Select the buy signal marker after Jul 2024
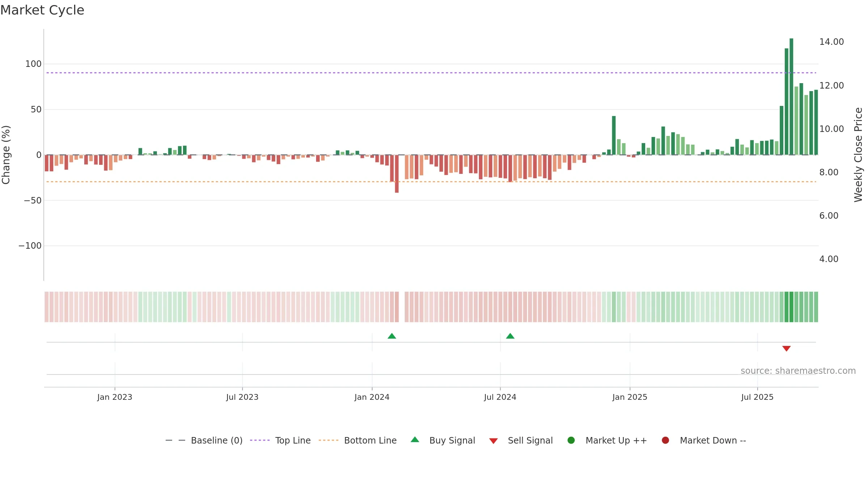 click(510, 336)
